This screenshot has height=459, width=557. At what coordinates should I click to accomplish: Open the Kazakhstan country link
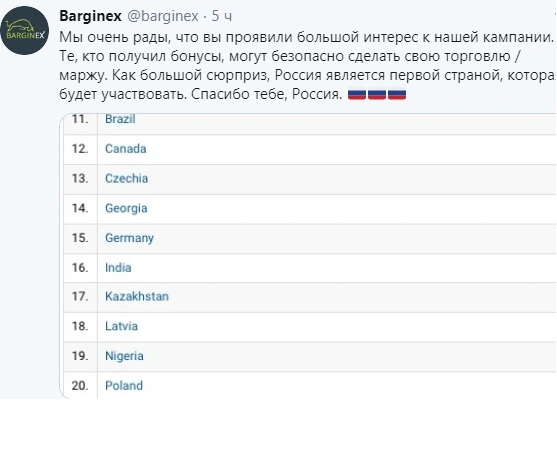(x=137, y=296)
